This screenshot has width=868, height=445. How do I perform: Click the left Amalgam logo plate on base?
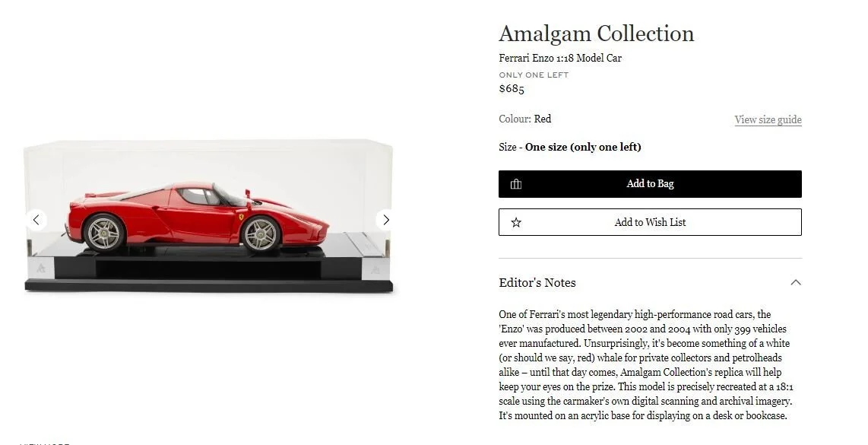(x=41, y=269)
